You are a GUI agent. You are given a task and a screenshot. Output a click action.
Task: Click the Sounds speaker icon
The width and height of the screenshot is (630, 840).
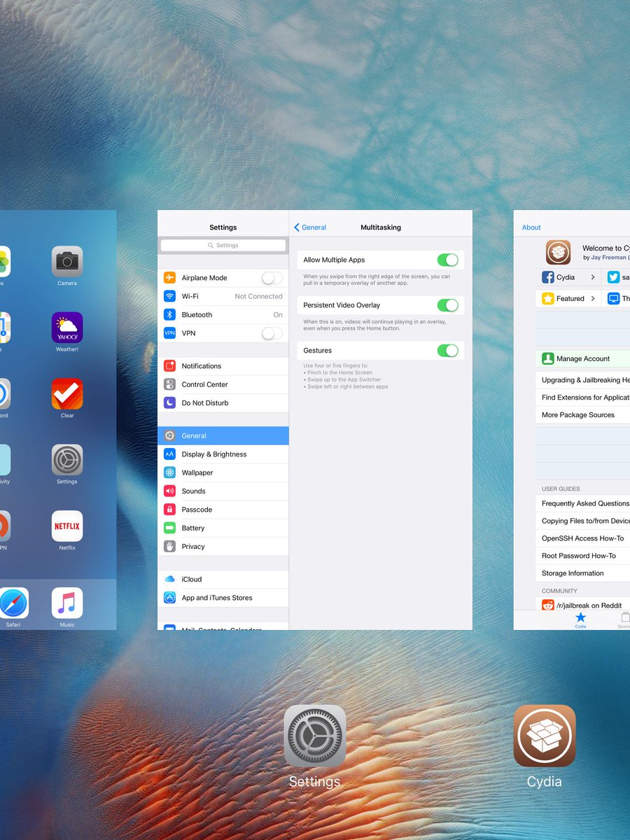[x=169, y=491]
